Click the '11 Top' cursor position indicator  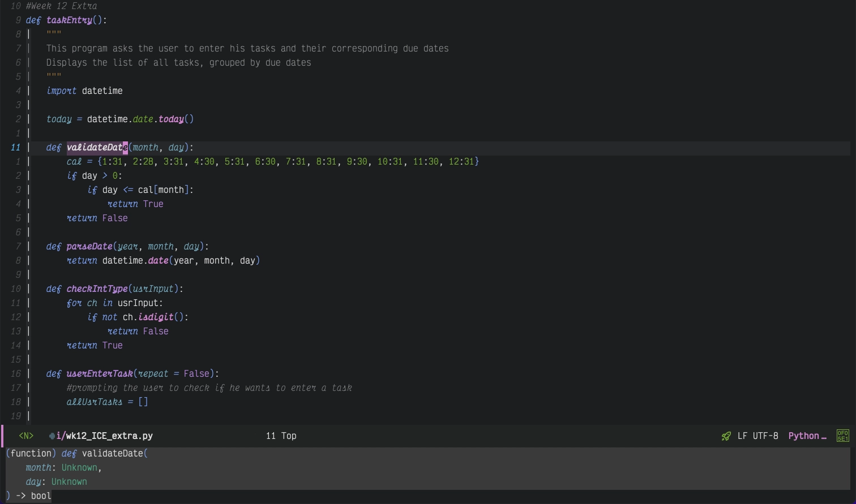point(281,436)
